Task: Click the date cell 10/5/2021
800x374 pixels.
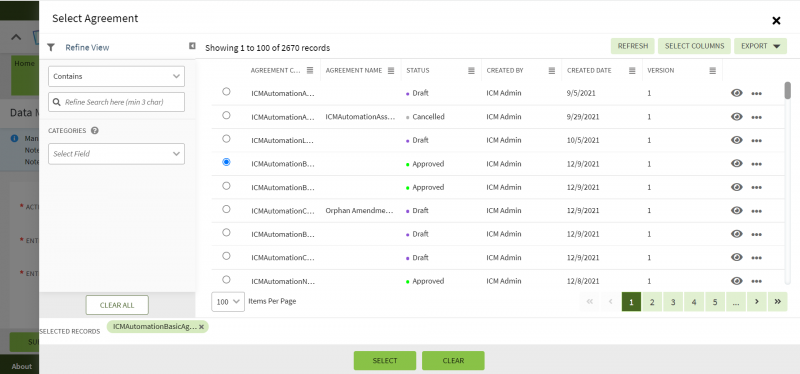Action: 583,140
